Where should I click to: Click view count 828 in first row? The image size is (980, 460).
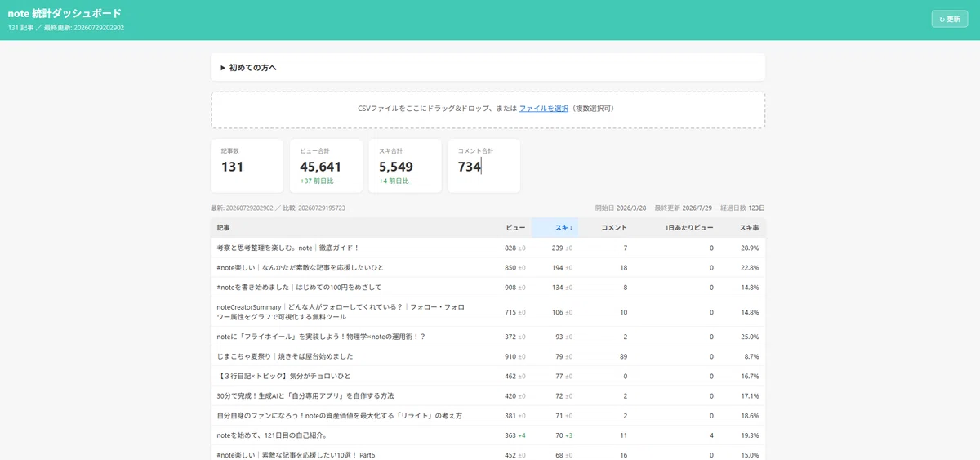point(510,248)
